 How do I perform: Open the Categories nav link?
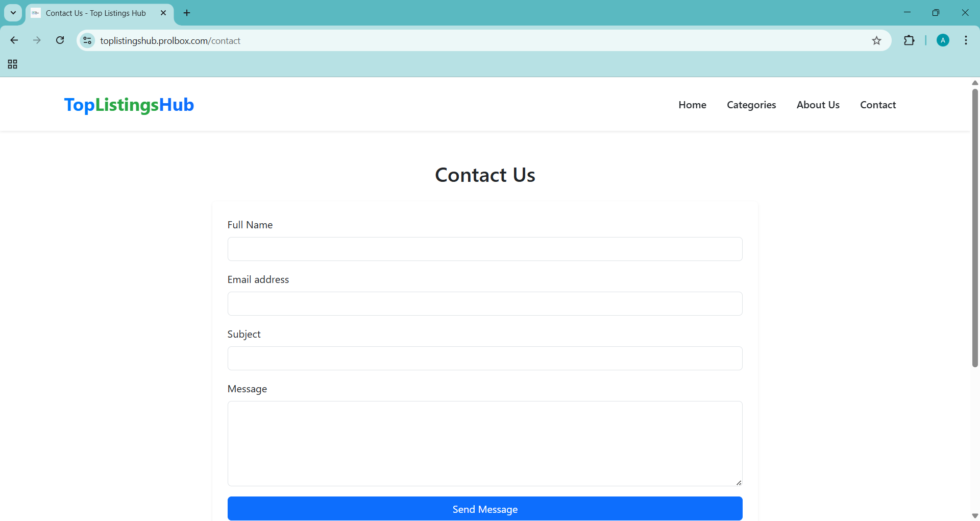click(x=751, y=105)
